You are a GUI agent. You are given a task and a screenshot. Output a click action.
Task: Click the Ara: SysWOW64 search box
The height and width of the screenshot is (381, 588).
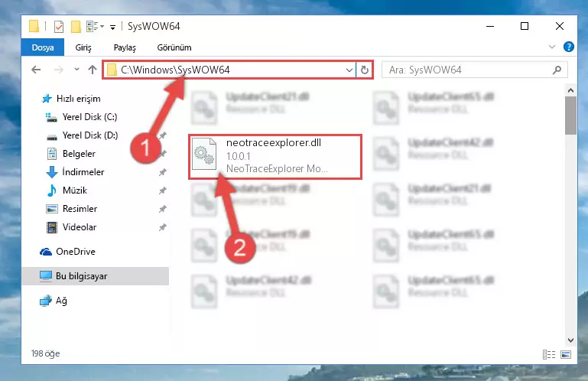click(x=474, y=70)
